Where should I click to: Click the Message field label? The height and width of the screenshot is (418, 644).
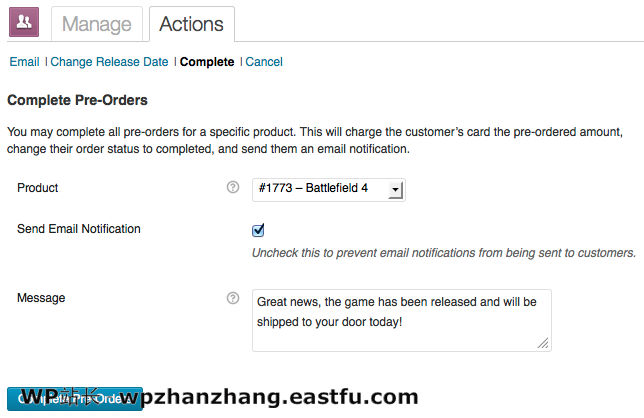coord(41,298)
